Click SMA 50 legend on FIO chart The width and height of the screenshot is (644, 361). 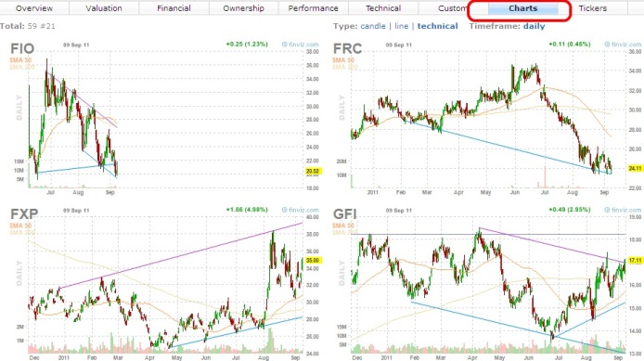(x=20, y=60)
